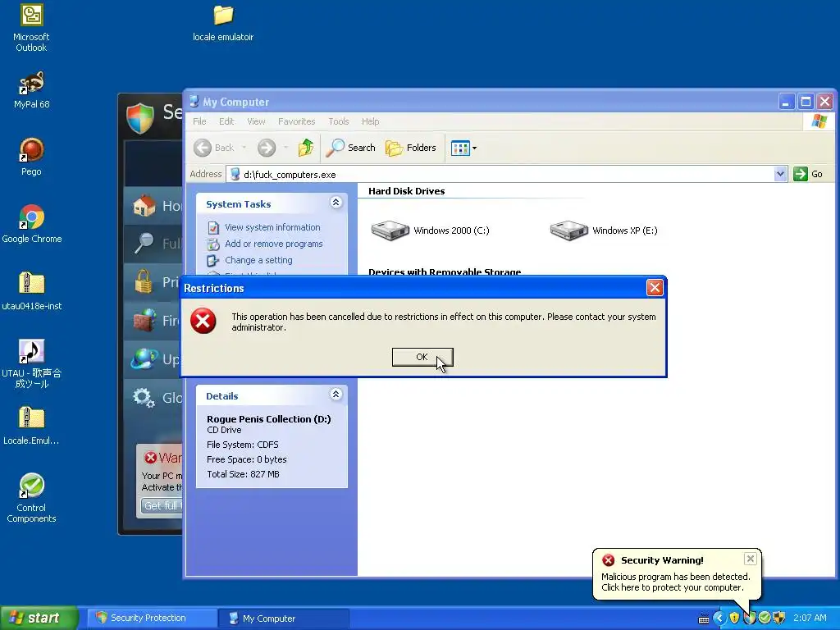Open the Home item in Security Protection sidebar
The height and width of the screenshot is (630, 840).
coord(154,206)
